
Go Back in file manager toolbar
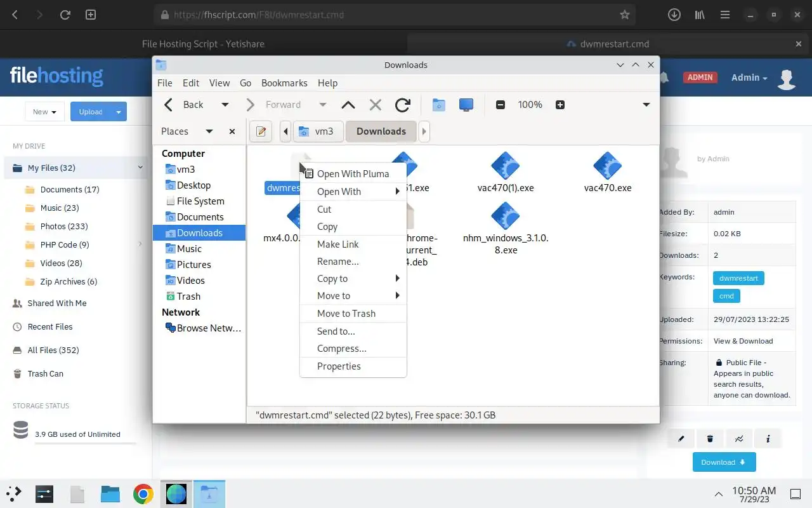point(183,105)
